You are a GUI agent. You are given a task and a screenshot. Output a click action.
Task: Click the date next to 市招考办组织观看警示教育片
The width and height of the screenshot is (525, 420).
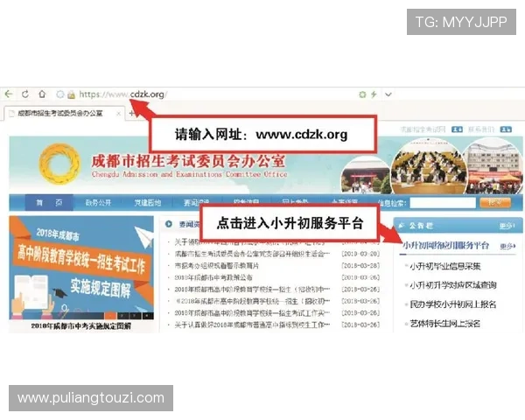click(360, 266)
